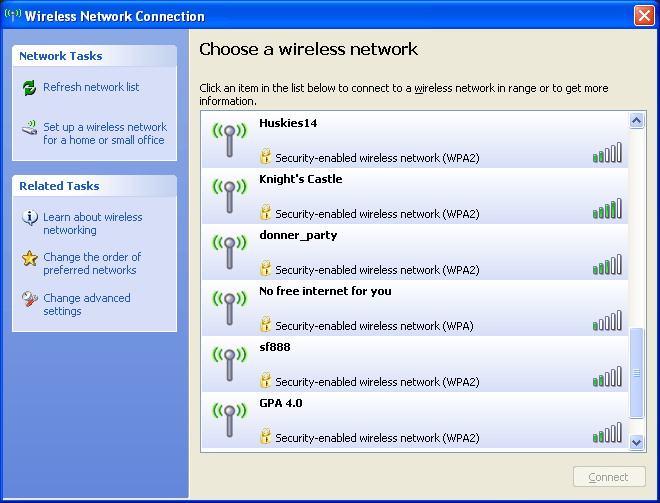660x503 pixels.
Task: Click WPA security text under No free internet for you
Action: pyautogui.click(x=374, y=326)
